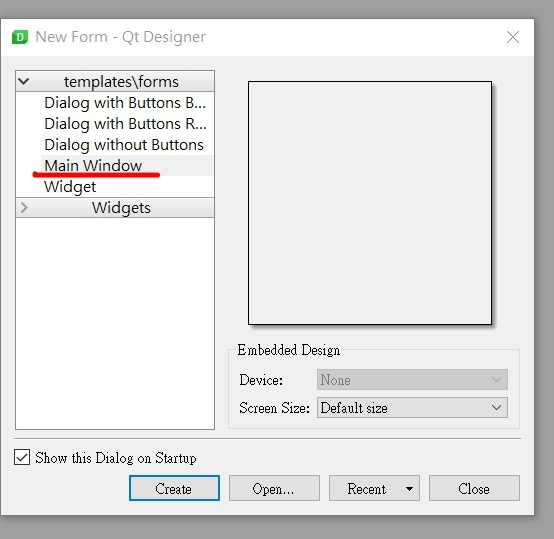Open the Screen Size dropdown
The width and height of the screenshot is (554, 539).
(x=412, y=408)
